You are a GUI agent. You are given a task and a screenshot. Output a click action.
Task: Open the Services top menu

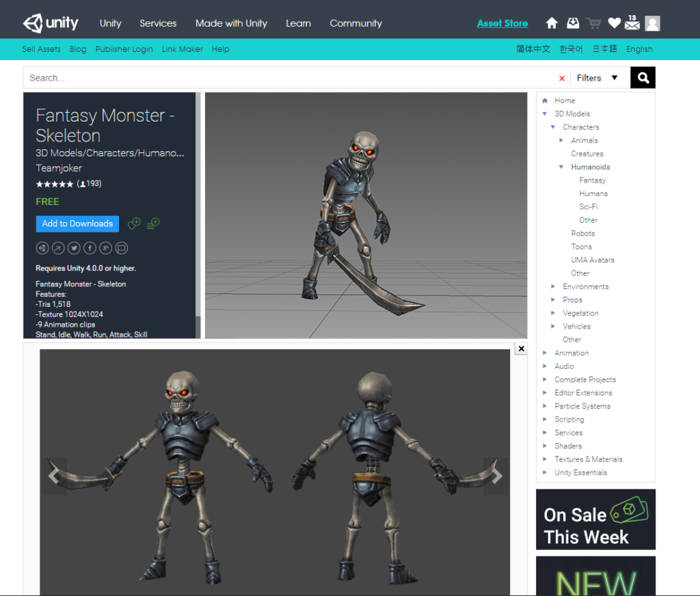[158, 23]
